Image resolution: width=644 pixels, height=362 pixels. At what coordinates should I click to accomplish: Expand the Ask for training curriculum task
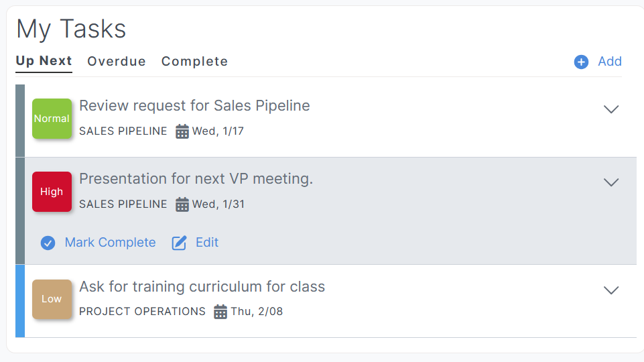pos(610,290)
